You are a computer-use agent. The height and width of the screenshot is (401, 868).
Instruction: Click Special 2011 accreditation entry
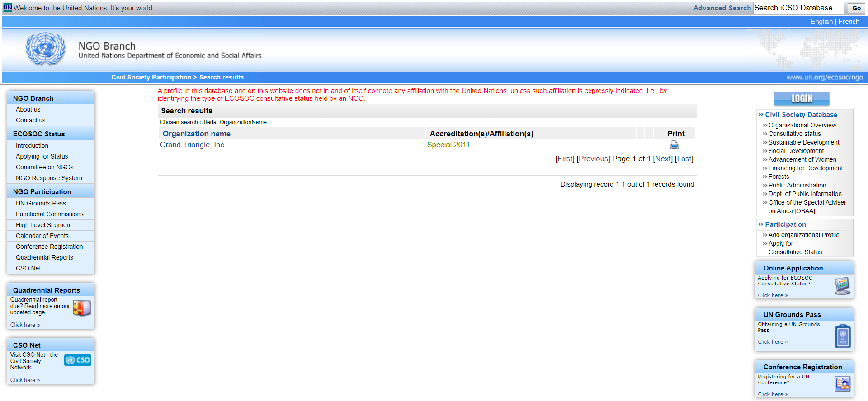pyautogui.click(x=448, y=145)
